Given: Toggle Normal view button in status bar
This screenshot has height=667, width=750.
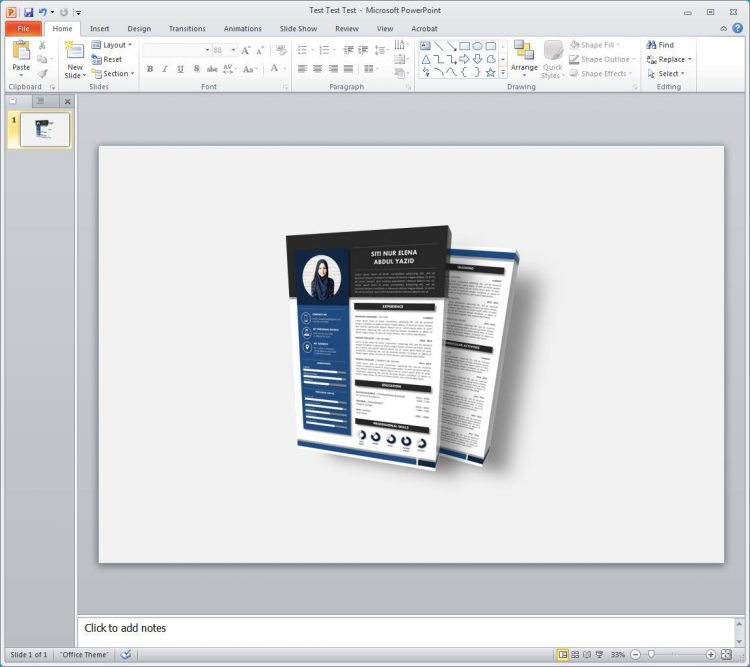Looking at the screenshot, I should [x=562, y=655].
